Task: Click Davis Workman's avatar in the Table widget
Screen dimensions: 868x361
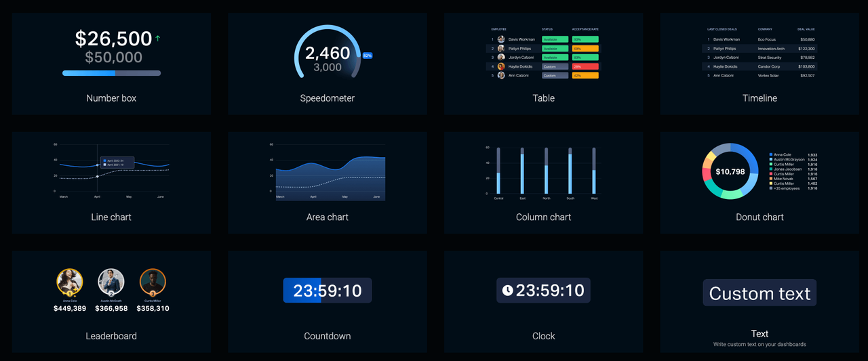Action: 501,39
